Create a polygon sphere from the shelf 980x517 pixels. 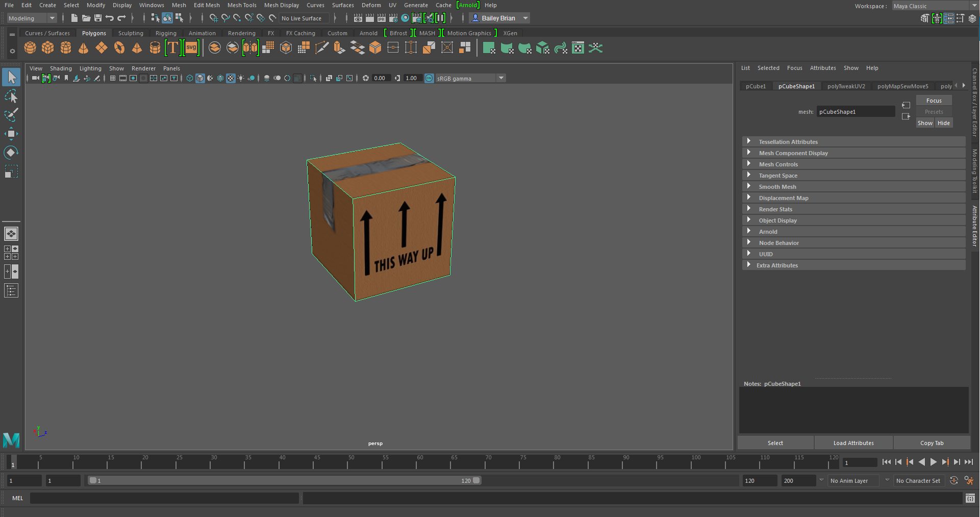click(30, 48)
